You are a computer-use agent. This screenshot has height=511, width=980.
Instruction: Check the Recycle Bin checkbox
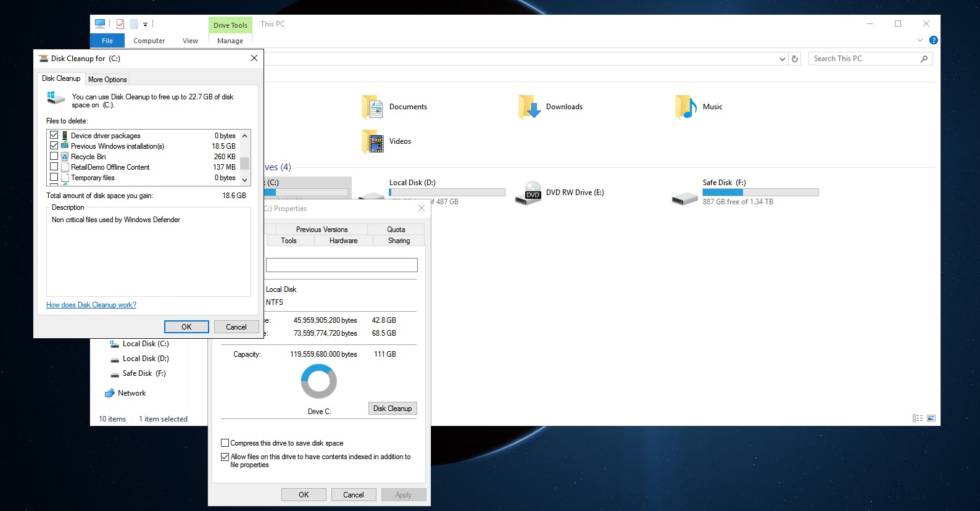click(x=54, y=156)
